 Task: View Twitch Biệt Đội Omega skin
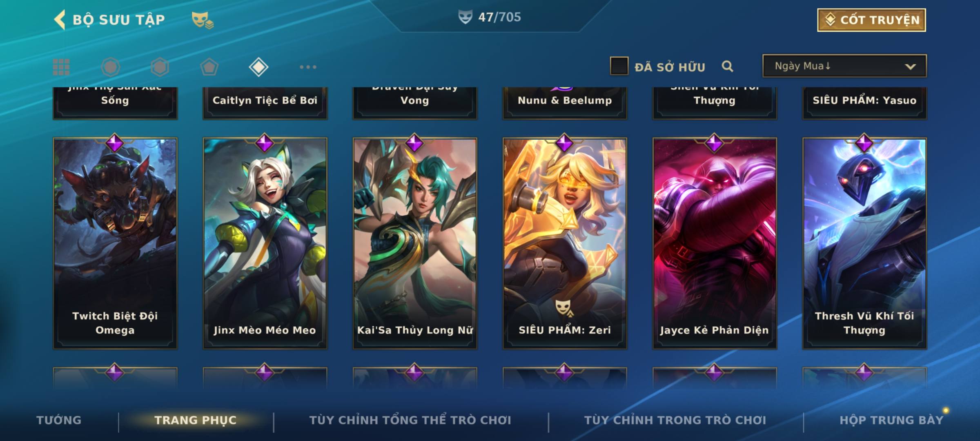[115, 243]
